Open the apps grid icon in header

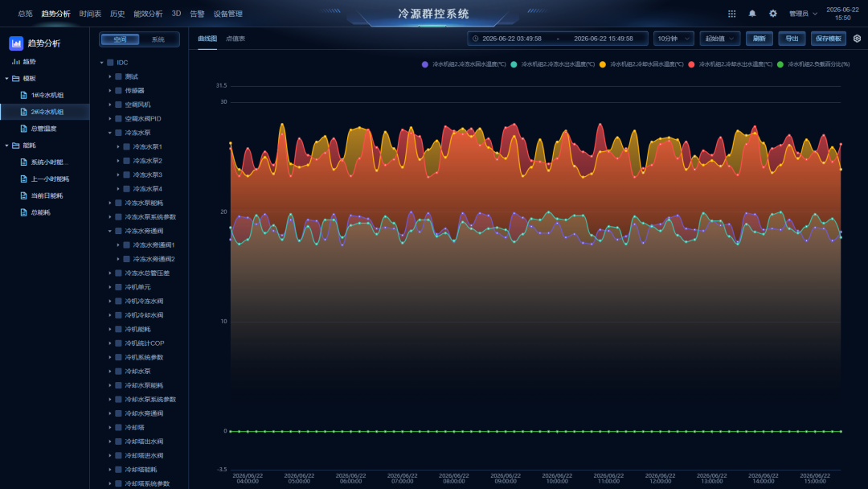pyautogui.click(x=732, y=14)
